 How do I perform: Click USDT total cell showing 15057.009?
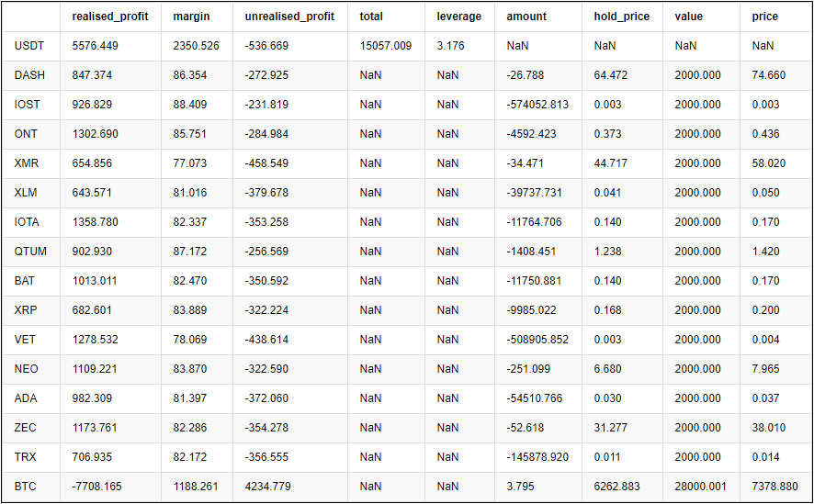click(386, 46)
